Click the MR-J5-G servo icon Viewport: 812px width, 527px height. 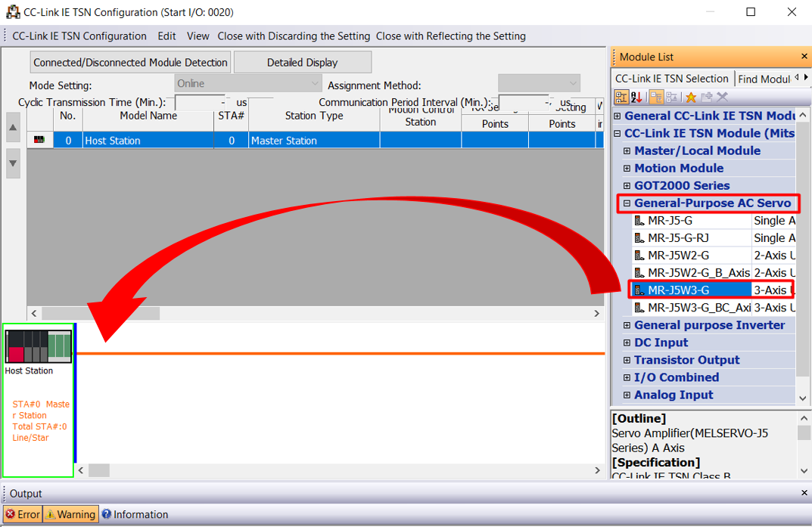click(639, 221)
